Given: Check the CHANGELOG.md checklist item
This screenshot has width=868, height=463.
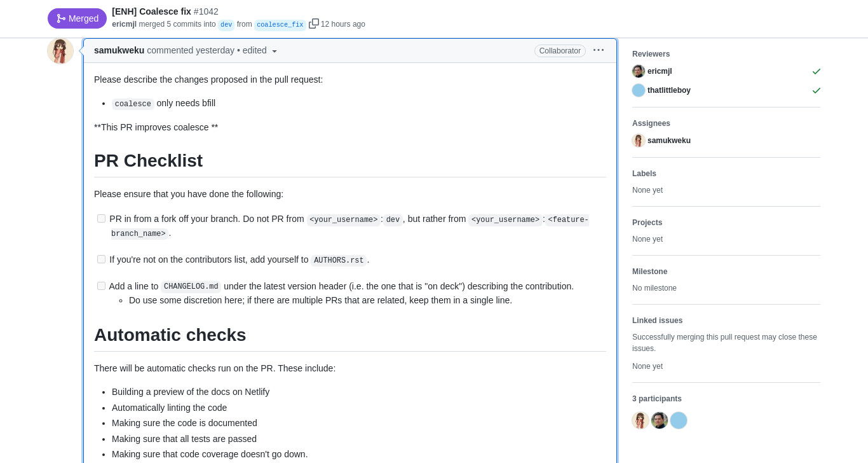Looking at the screenshot, I should (x=101, y=286).
